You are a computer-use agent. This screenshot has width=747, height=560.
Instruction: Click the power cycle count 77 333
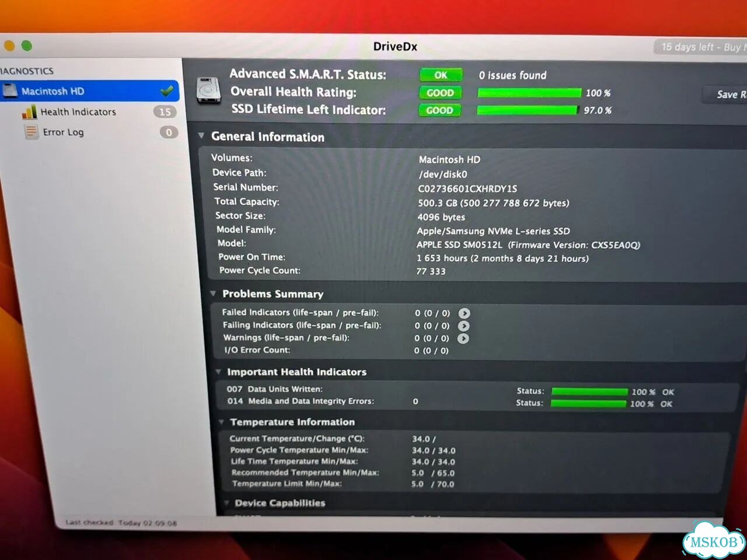(x=431, y=271)
